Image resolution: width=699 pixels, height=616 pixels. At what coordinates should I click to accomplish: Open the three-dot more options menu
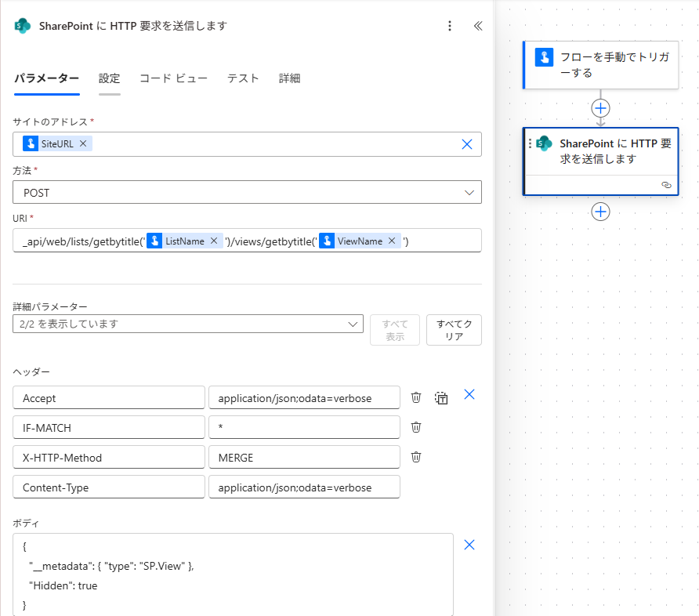[450, 26]
